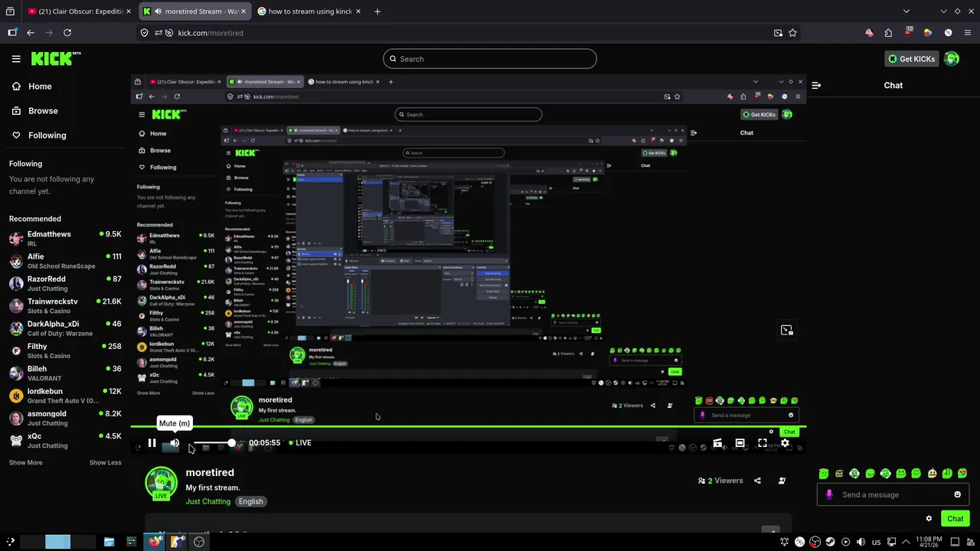The width and height of the screenshot is (980, 551).
Task: Open Steam tray icon
Action: (x=830, y=542)
